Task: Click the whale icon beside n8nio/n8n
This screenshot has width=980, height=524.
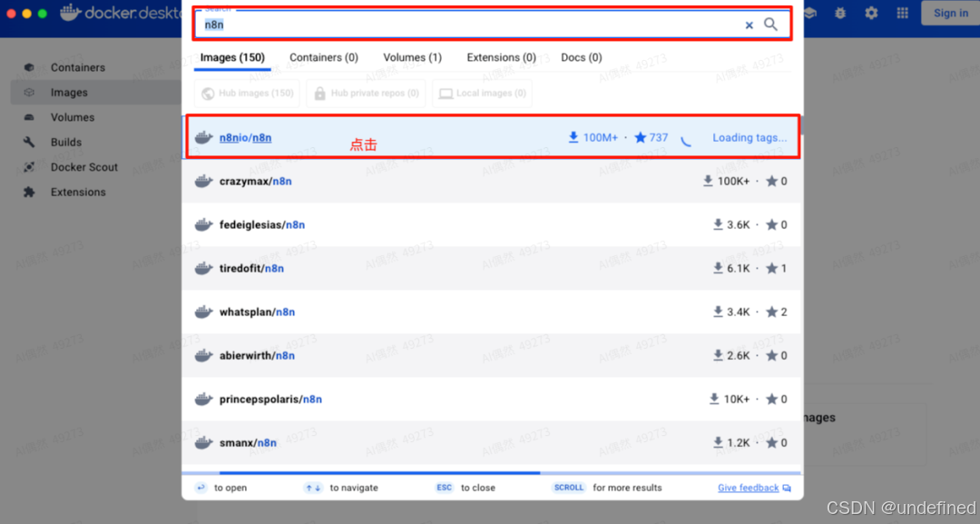Action: point(204,137)
